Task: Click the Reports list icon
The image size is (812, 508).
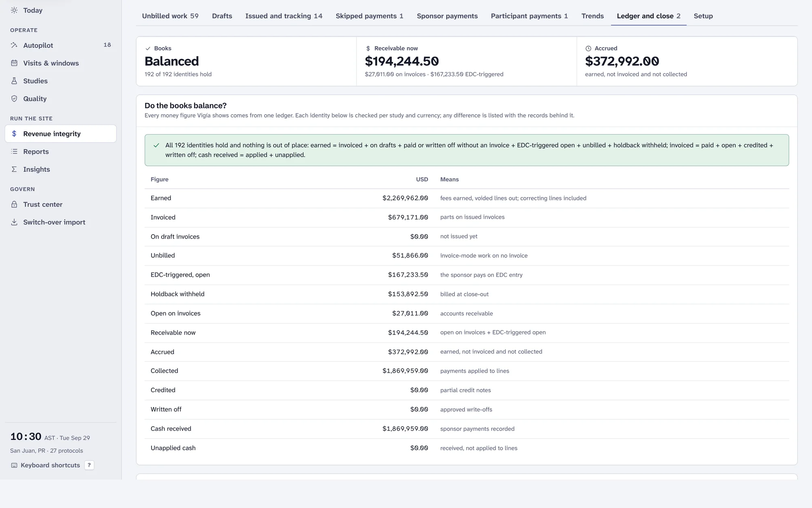Action: [x=14, y=152]
